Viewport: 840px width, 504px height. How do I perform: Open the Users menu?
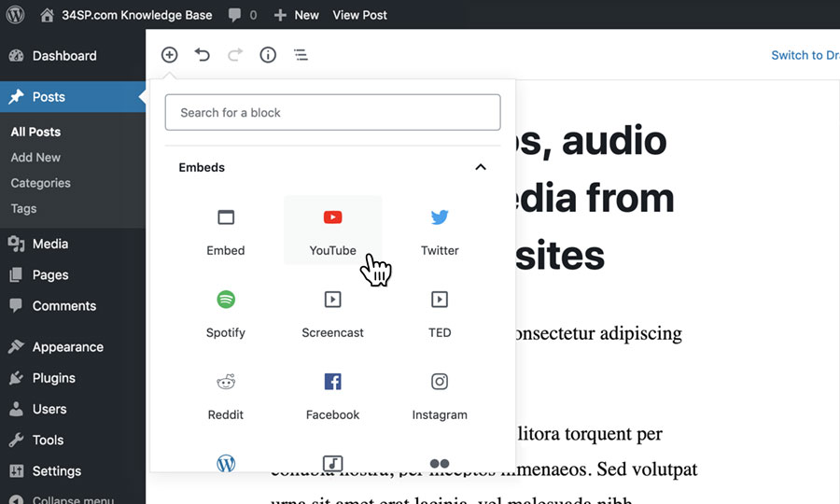tap(72, 409)
